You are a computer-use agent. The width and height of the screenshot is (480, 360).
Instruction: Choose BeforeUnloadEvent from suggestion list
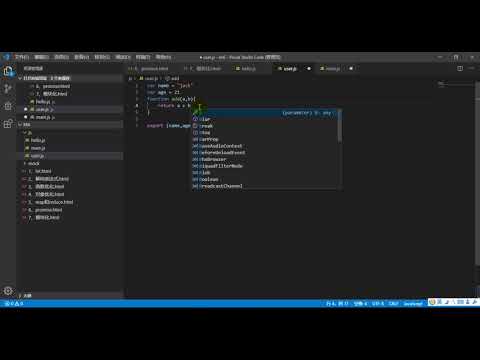point(265,153)
